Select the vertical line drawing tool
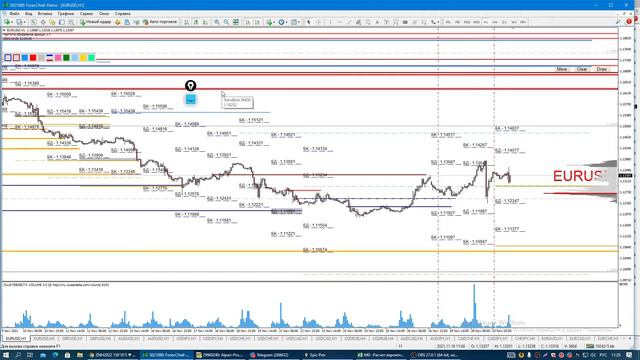 (x=330, y=22)
